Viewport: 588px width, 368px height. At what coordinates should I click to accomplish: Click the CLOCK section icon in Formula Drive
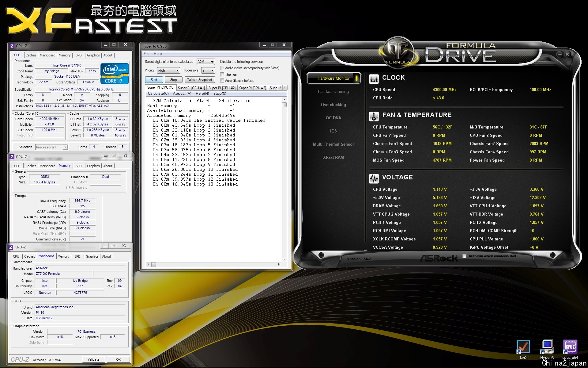pyautogui.click(x=374, y=79)
